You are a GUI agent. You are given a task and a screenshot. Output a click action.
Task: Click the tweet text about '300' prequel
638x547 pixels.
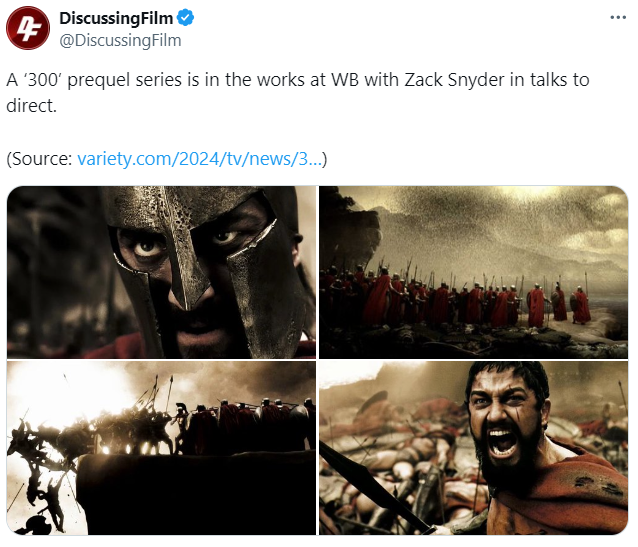pos(297,92)
